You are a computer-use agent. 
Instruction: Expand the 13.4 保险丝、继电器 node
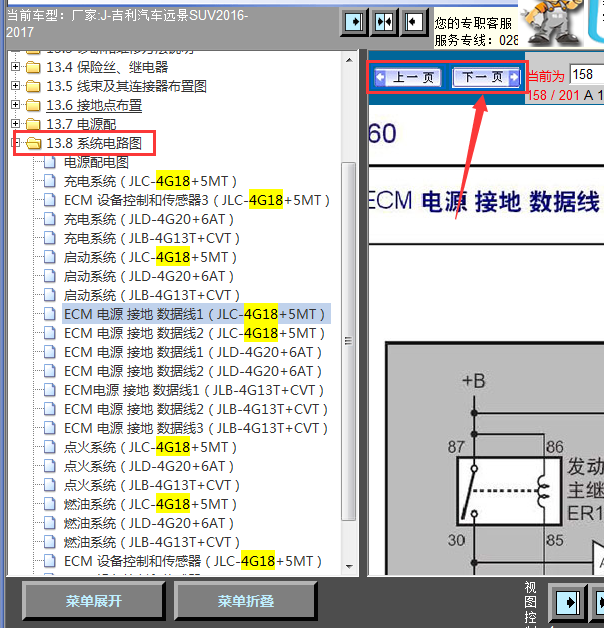click(15, 66)
